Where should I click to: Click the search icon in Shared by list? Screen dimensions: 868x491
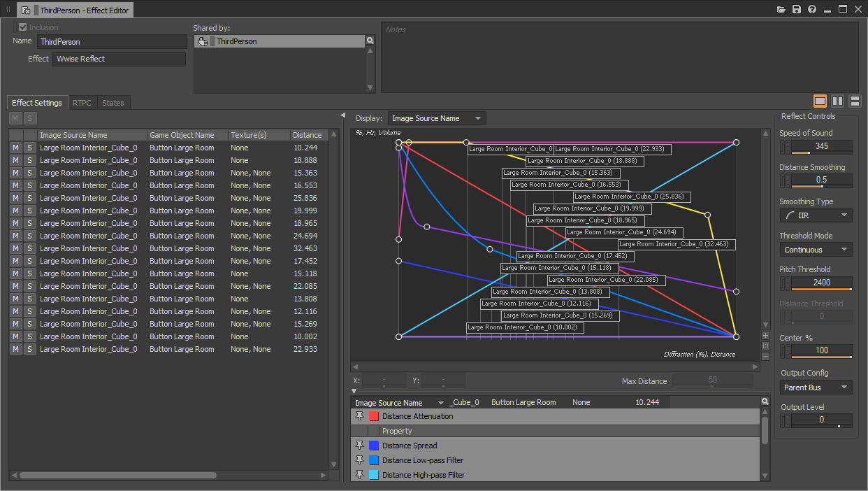[x=370, y=41]
